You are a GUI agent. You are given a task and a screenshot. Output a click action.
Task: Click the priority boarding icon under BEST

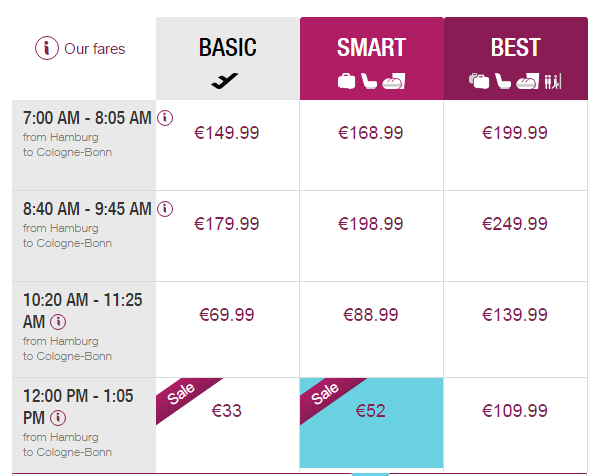coord(553,81)
